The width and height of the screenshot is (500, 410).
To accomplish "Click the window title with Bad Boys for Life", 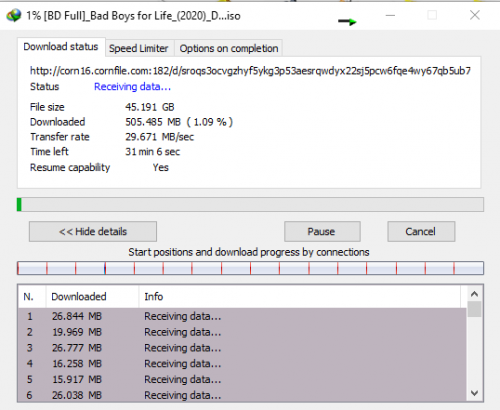I will pyautogui.click(x=133, y=16).
